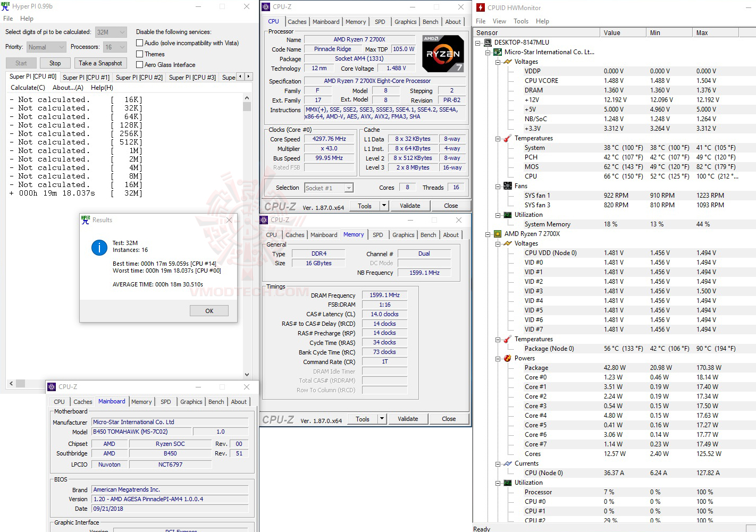Click the Hyper PI icon in the title bar

6,6
